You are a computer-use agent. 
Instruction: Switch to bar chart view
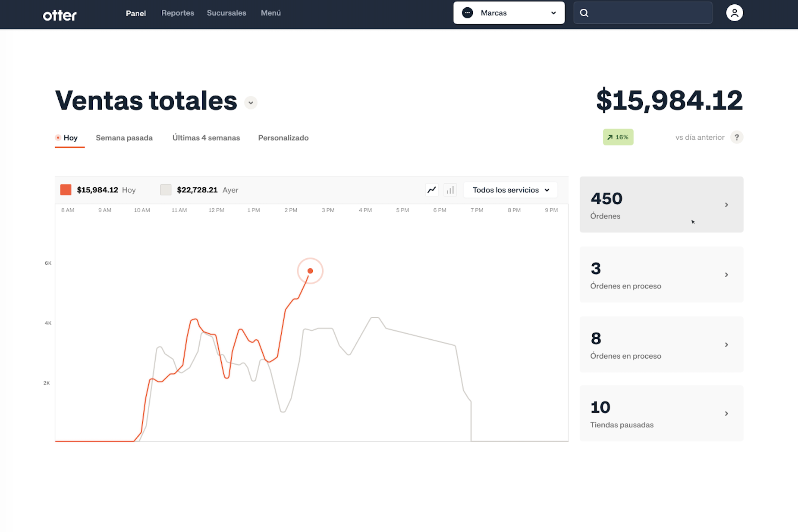pyautogui.click(x=450, y=190)
